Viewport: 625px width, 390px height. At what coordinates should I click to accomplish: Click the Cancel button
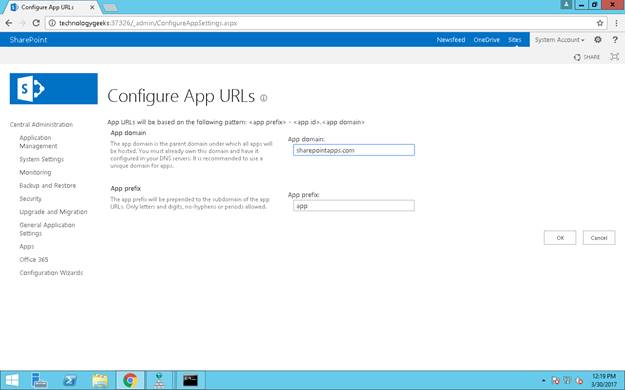[599, 238]
